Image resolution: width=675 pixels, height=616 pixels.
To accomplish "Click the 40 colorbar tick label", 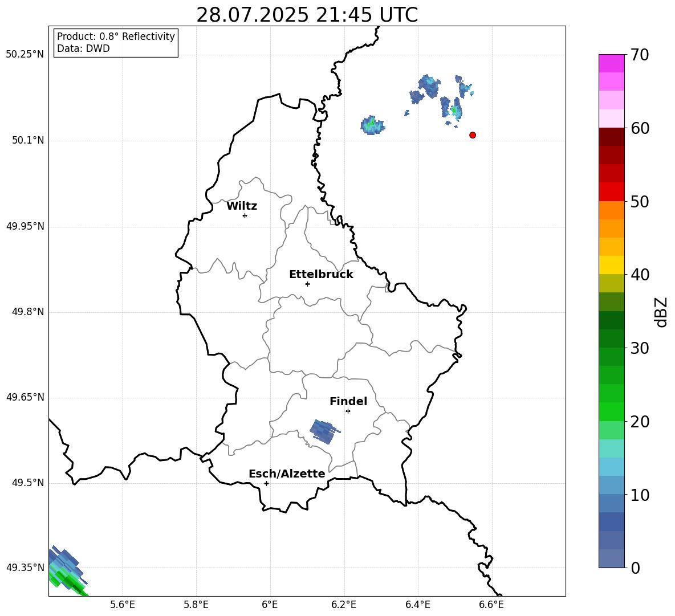I will click(x=640, y=275).
